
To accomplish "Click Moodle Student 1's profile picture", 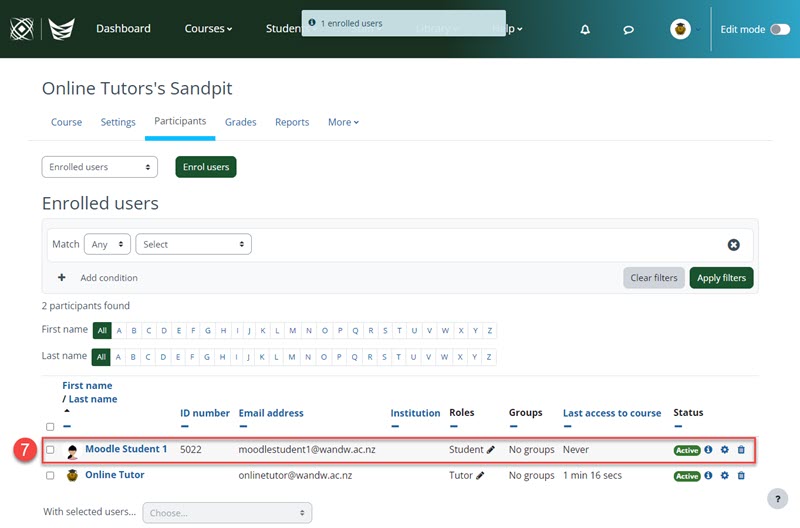I will [x=72, y=450].
